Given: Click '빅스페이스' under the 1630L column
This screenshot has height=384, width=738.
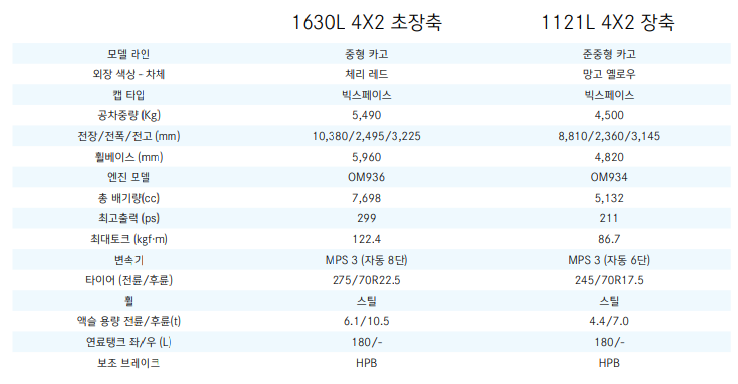Looking at the screenshot, I should point(367,95).
